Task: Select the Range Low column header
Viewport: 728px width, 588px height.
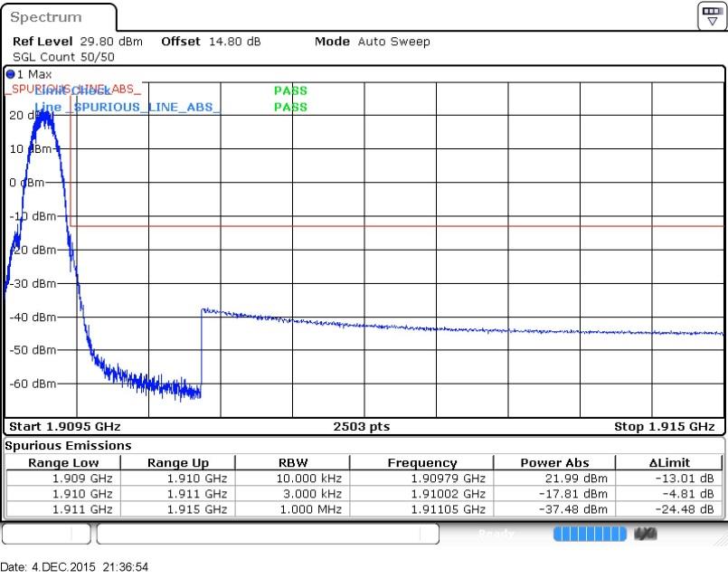Action: tap(63, 462)
